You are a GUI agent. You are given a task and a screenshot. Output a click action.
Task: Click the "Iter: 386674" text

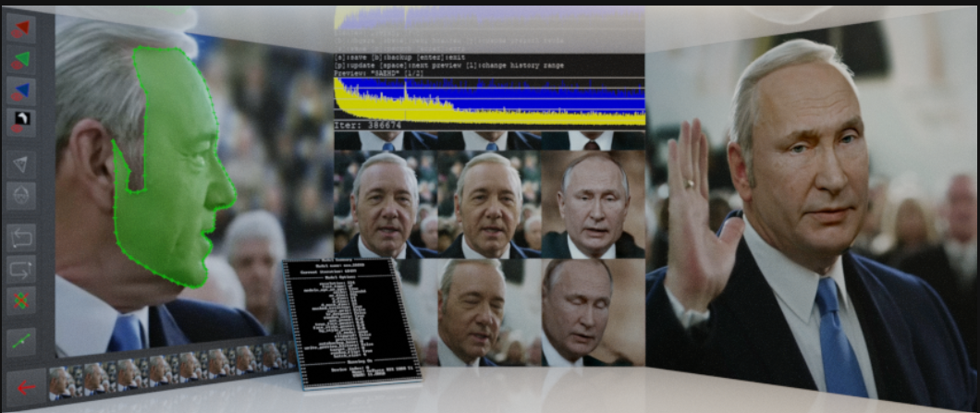[x=367, y=126]
